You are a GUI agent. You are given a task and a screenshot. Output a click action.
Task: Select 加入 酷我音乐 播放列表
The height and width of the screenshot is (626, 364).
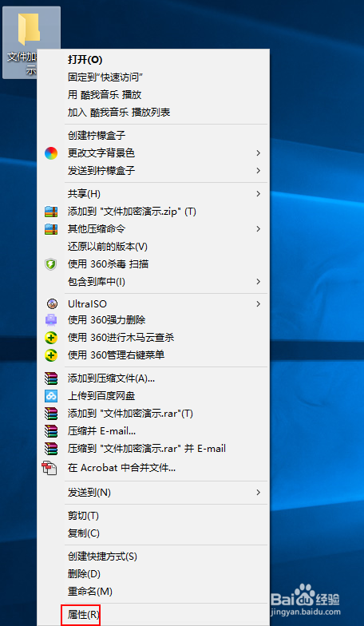point(153,112)
